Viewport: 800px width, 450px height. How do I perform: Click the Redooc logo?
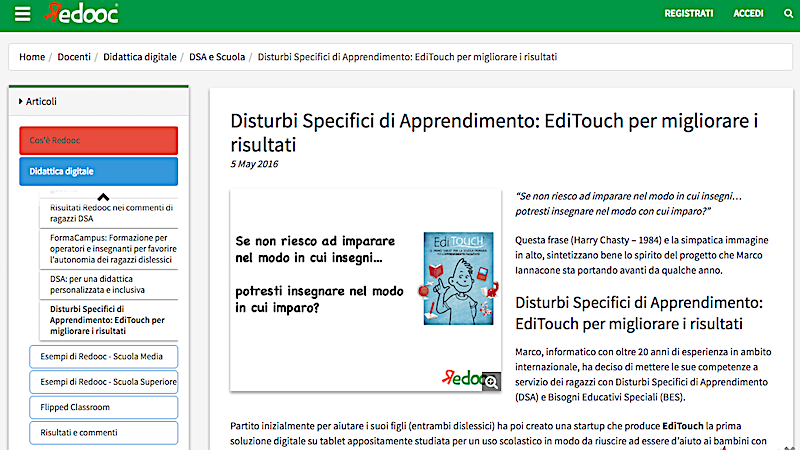[82, 13]
